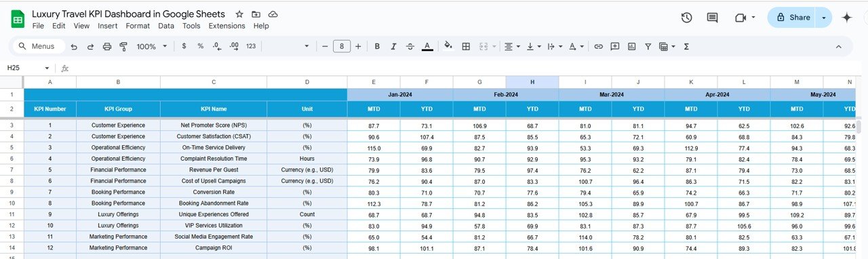Increase decimal places

[x=234, y=46]
